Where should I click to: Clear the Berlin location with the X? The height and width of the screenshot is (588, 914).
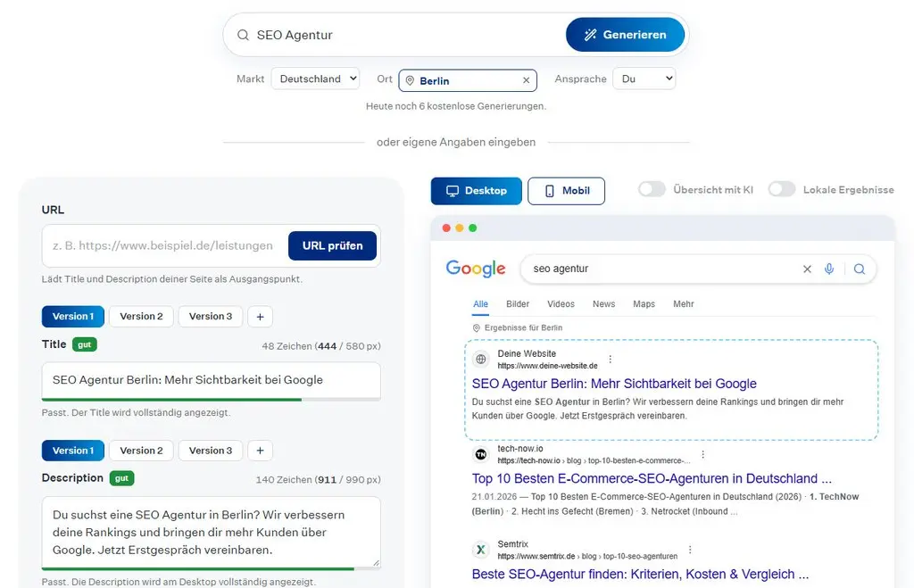pos(526,80)
